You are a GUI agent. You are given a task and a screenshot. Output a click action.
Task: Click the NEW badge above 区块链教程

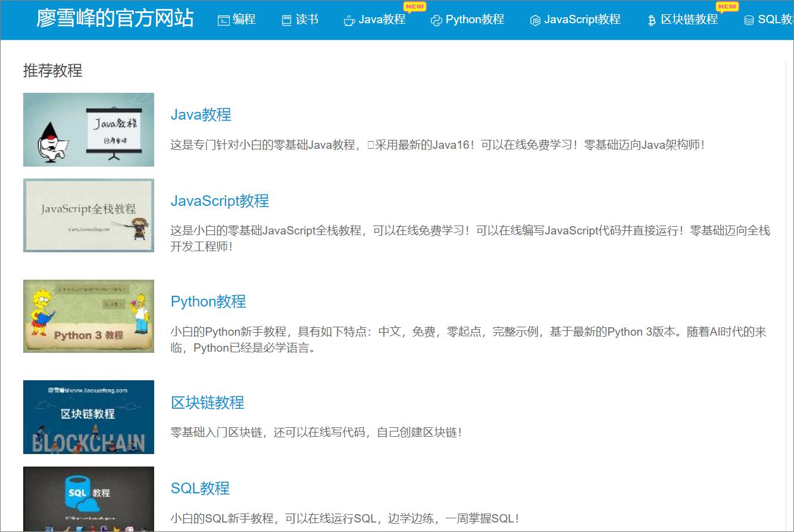click(727, 7)
